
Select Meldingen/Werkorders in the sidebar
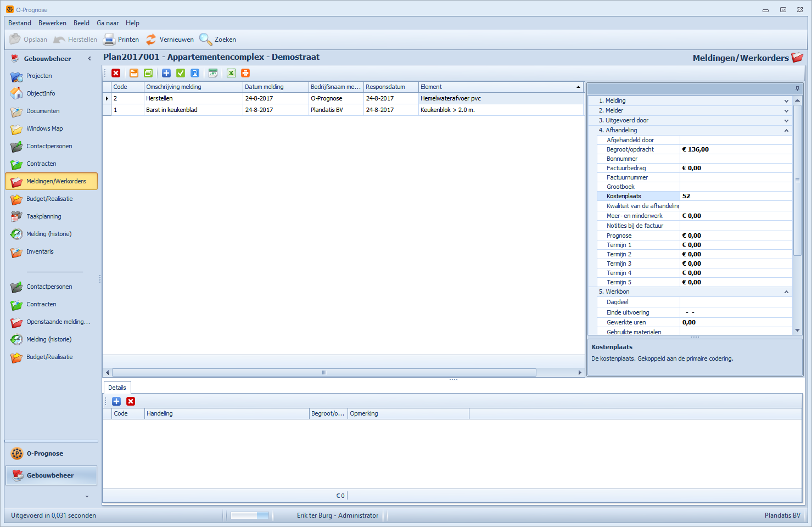[x=51, y=181]
